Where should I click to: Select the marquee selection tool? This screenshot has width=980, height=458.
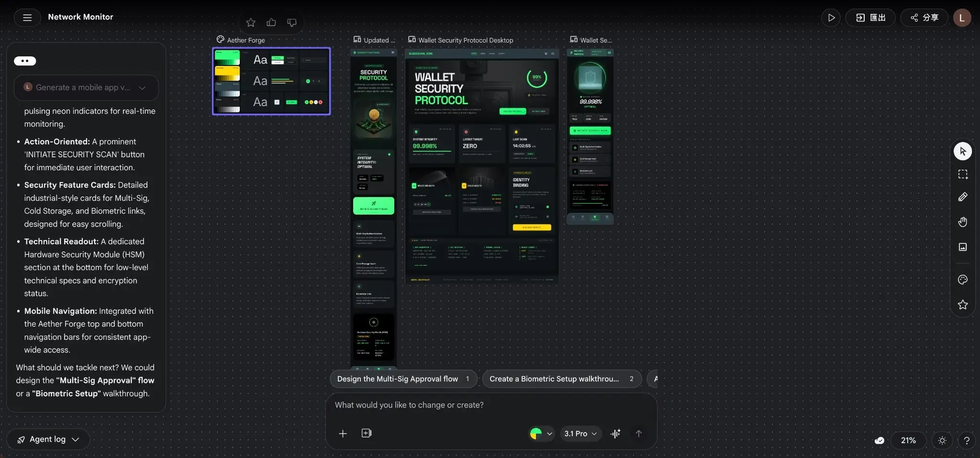tap(963, 174)
